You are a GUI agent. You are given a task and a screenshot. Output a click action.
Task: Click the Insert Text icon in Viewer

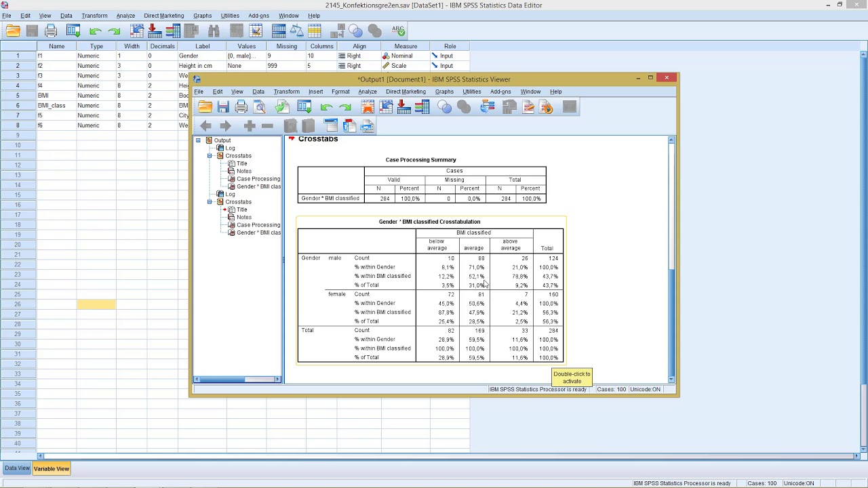click(367, 126)
